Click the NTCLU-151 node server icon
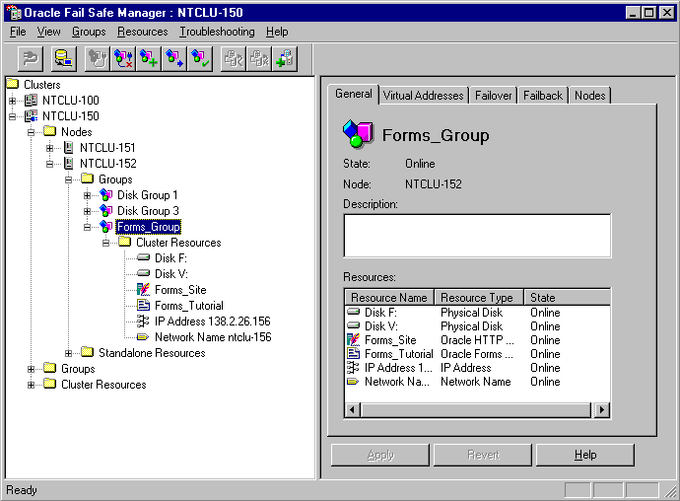 click(69, 148)
